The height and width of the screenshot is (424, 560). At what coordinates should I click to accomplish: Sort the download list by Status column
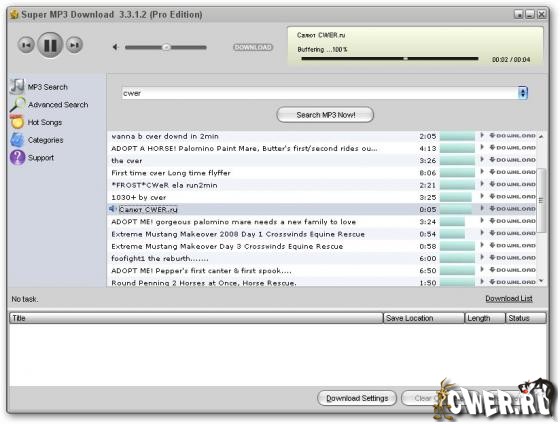click(526, 318)
